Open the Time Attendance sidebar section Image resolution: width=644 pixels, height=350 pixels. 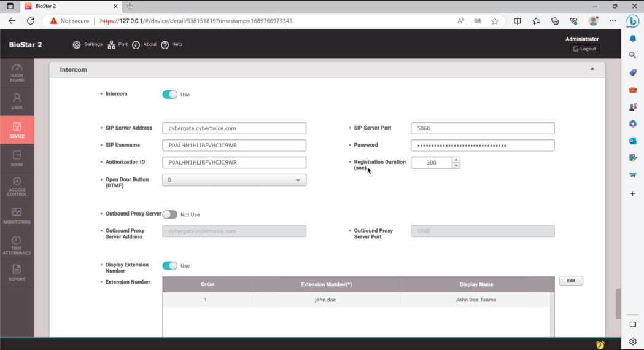[17, 244]
